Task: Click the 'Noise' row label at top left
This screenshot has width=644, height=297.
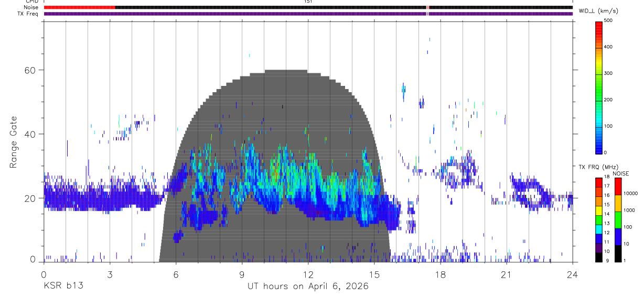Action: point(31,7)
